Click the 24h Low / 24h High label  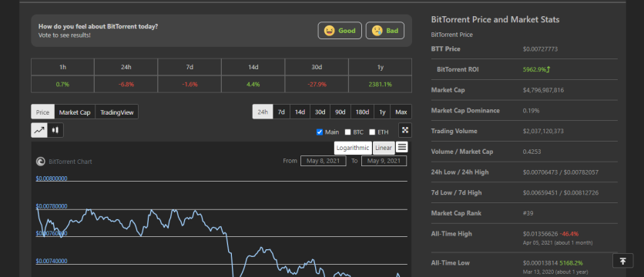460,172
